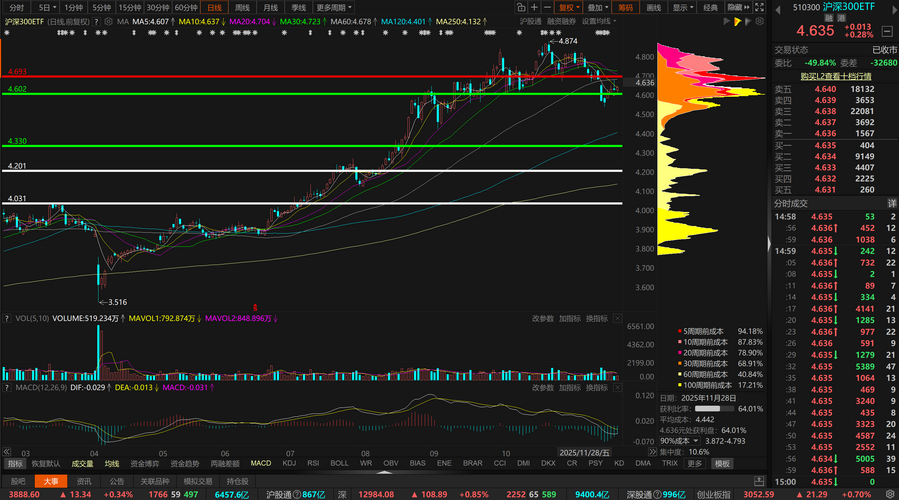
Task: Click the red 4.693 horizontal line
Action: click(x=312, y=76)
